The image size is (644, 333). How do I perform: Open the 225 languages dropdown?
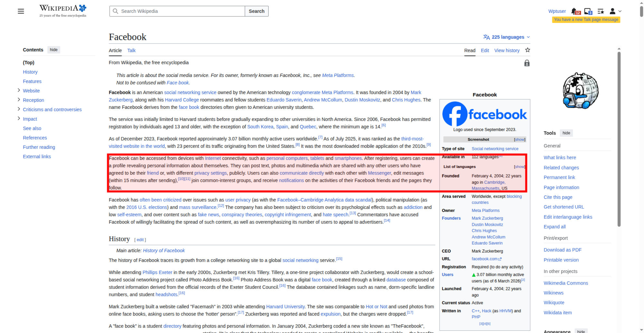[x=507, y=37]
